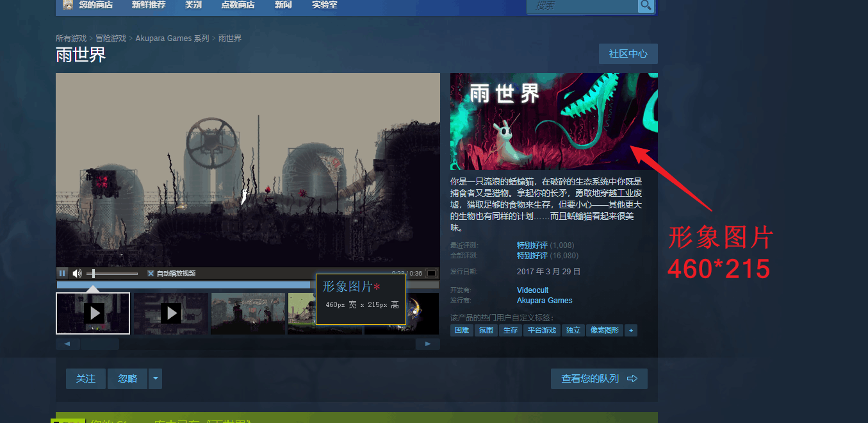
Task: Click the right arrow to scroll thumbnails
Action: 428,344
